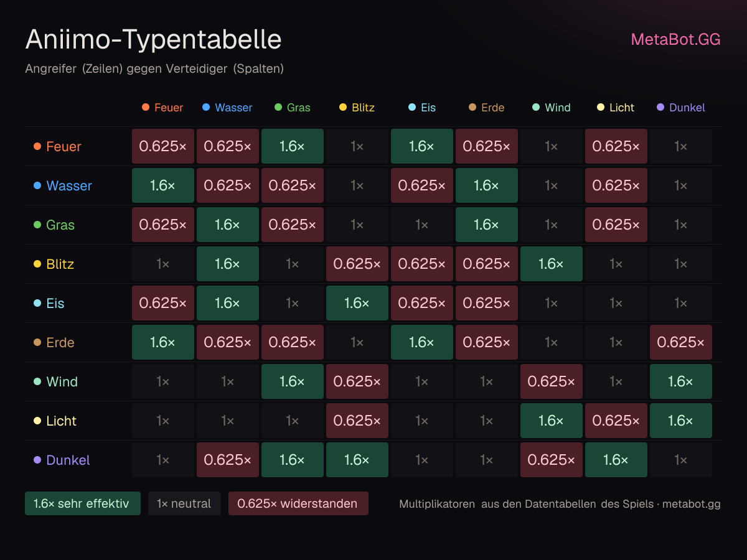Click the 0.625× cell for Gras against Feuer
This screenshot has height=560, width=747.
pyautogui.click(x=163, y=225)
